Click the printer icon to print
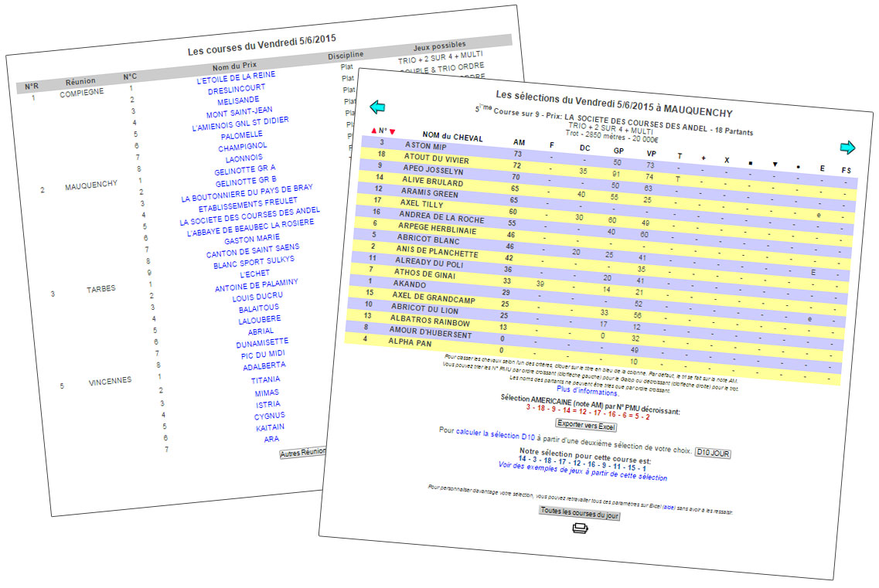Screen dimensions: 879x588 (580, 529)
